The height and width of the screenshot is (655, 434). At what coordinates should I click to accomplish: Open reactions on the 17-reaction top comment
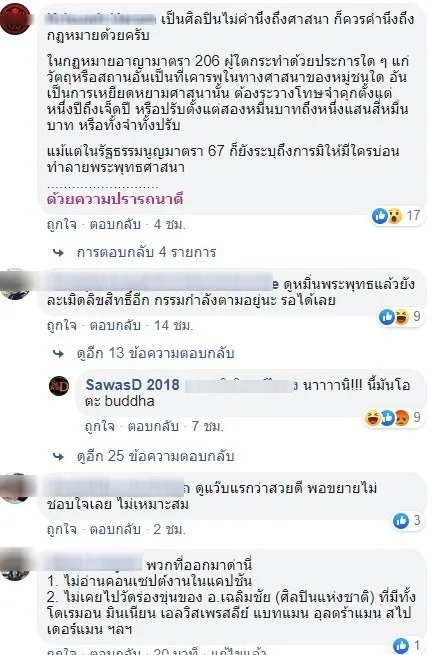(396, 216)
